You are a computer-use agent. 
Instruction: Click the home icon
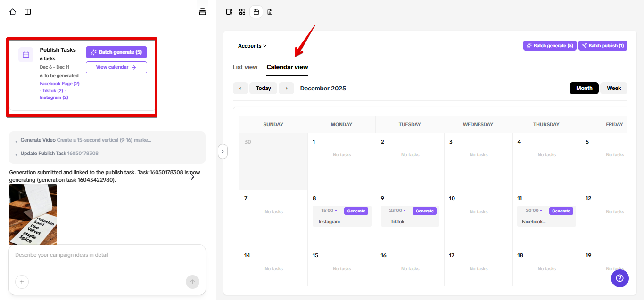tap(13, 12)
